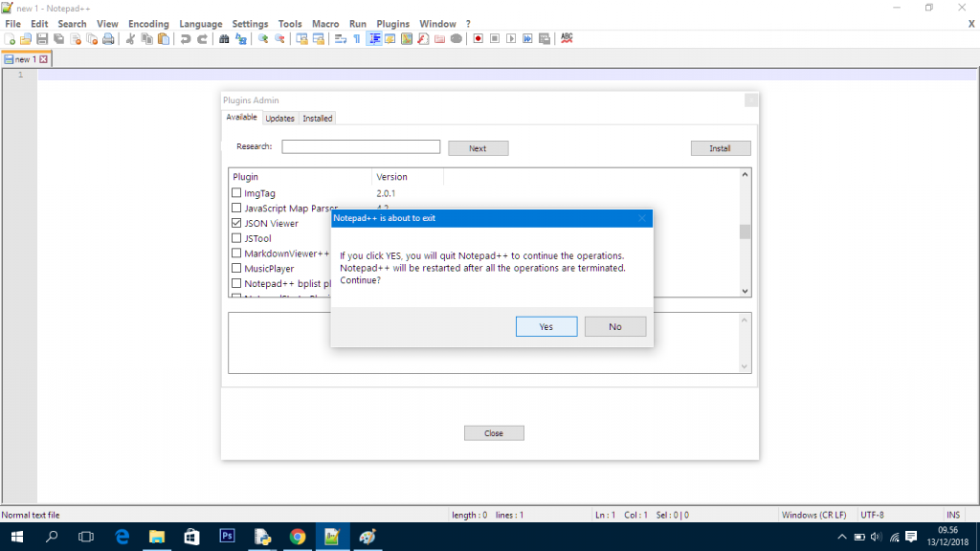980x551 pixels.
Task: Uncheck the JSON Viewer plugin checkbox
Action: [236, 223]
